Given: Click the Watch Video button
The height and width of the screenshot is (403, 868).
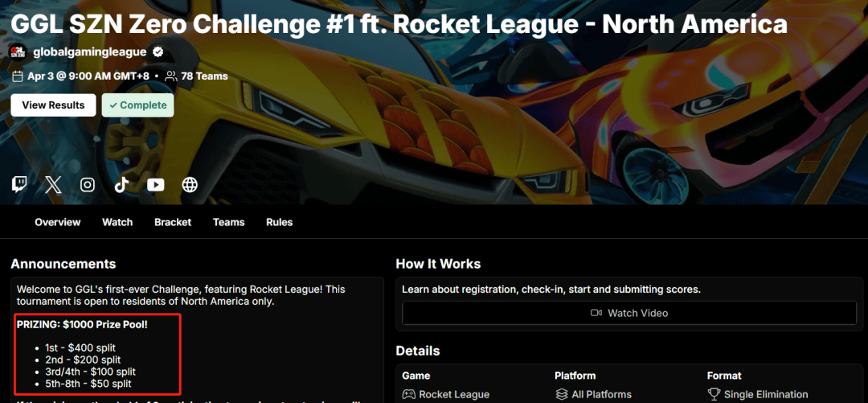Looking at the screenshot, I should pyautogui.click(x=628, y=313).
